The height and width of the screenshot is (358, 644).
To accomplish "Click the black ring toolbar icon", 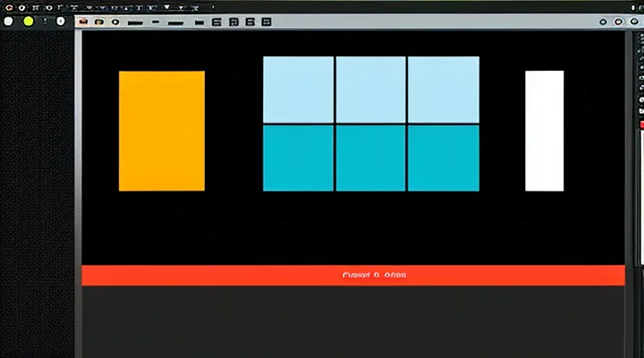I will [115, 21].
